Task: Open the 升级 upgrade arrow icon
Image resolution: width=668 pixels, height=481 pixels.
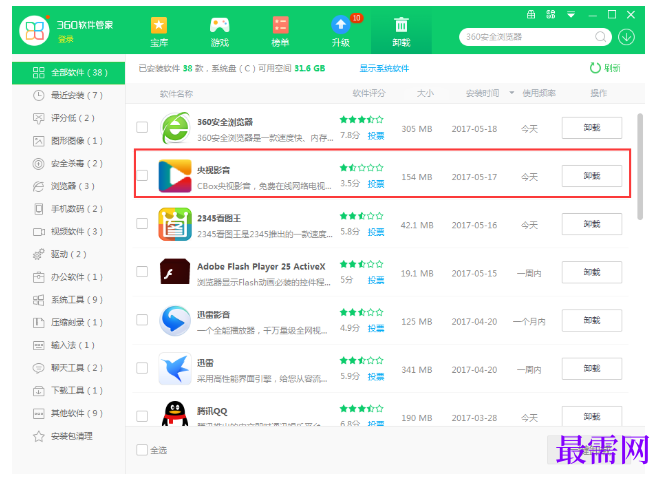Action: [341, 25]
